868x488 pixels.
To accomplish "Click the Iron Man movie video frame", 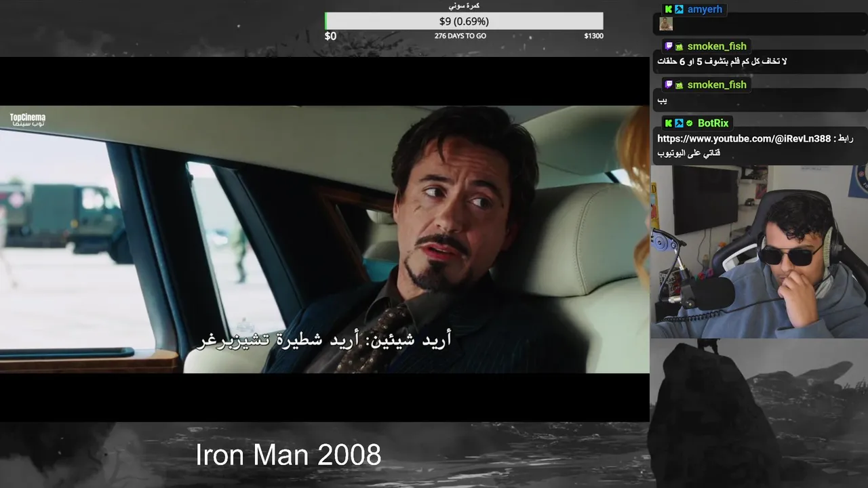I will point(325,239).
